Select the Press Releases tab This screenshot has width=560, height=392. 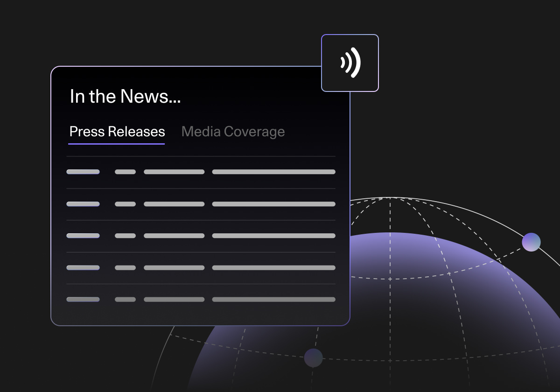117,132
